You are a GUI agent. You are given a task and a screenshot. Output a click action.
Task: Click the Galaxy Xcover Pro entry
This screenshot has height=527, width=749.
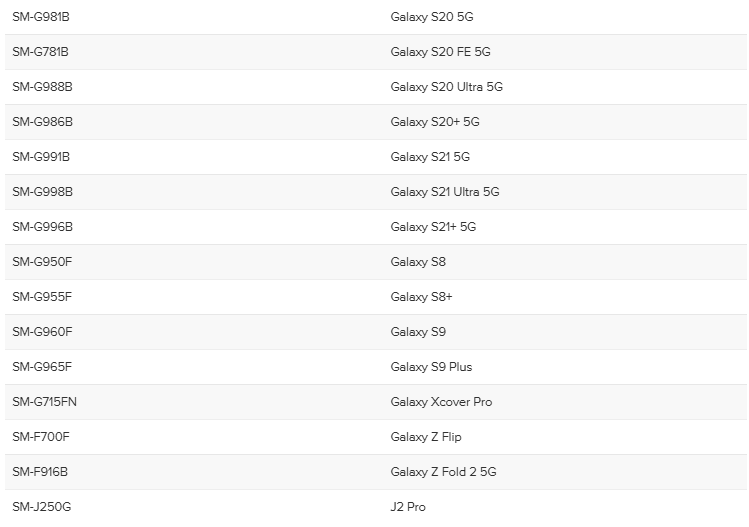tap(441, 402)
